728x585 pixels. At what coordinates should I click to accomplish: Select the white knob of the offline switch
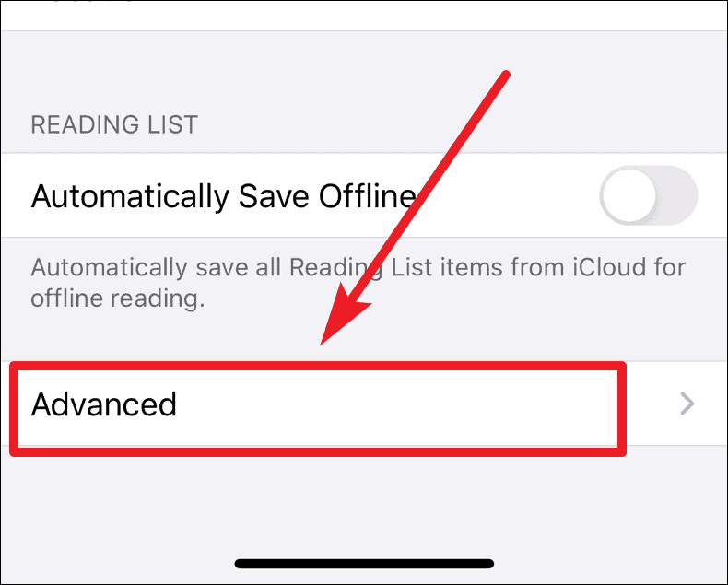pyautogui.click(x=628, y=195)
